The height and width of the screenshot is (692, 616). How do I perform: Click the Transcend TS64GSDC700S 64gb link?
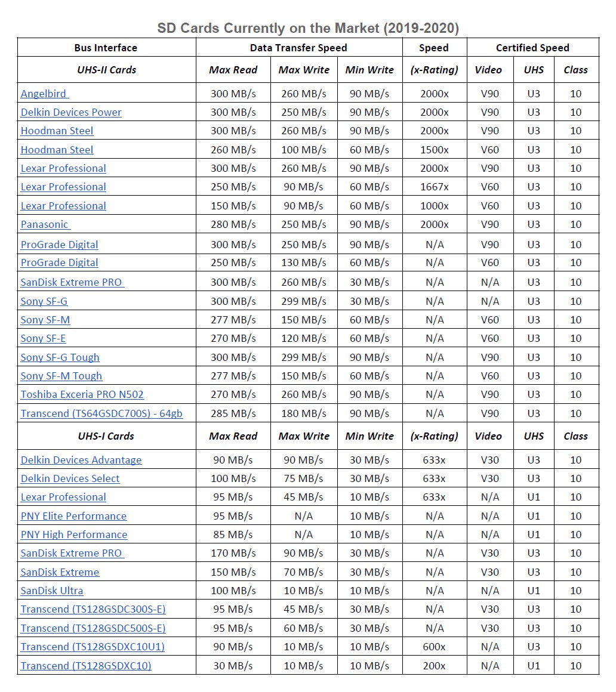[x=101, y=413]
